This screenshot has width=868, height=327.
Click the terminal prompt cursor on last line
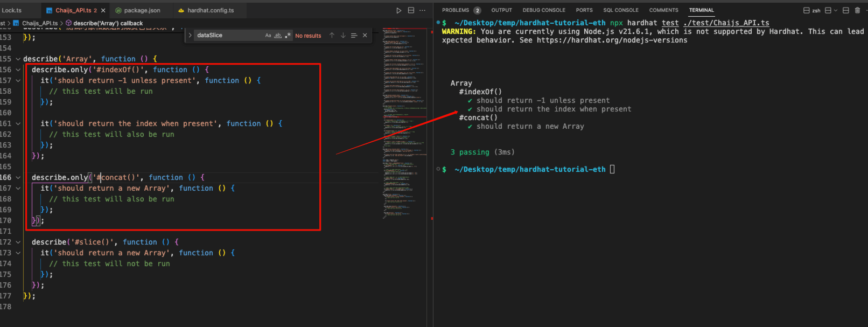(612, 169)
